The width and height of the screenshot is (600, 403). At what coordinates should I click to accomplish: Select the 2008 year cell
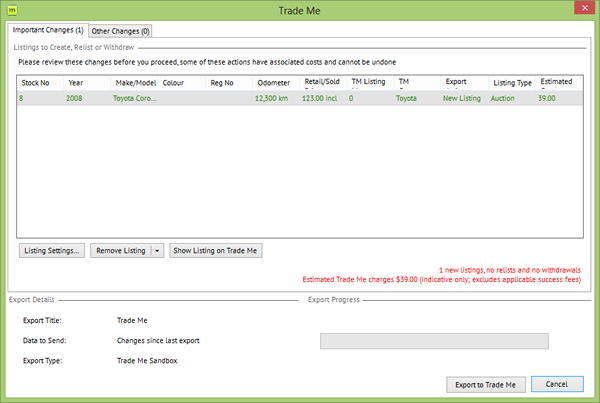pos(74,98)
